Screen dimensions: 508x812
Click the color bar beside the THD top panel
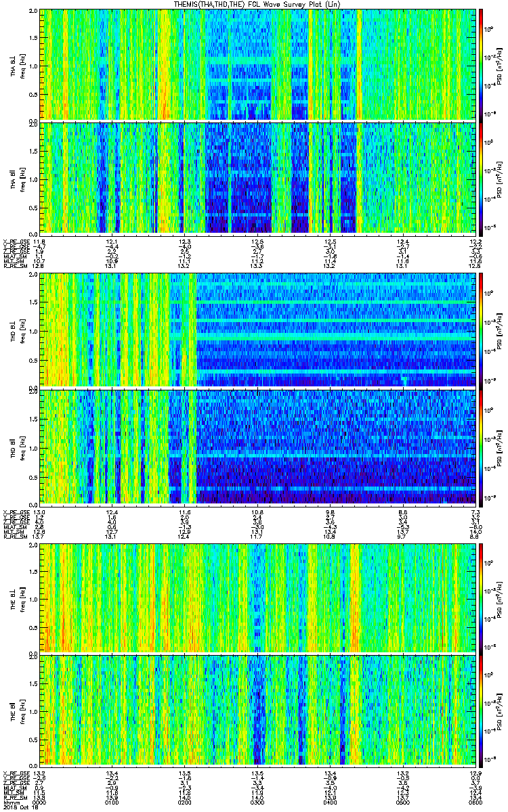tap(481, 330)
